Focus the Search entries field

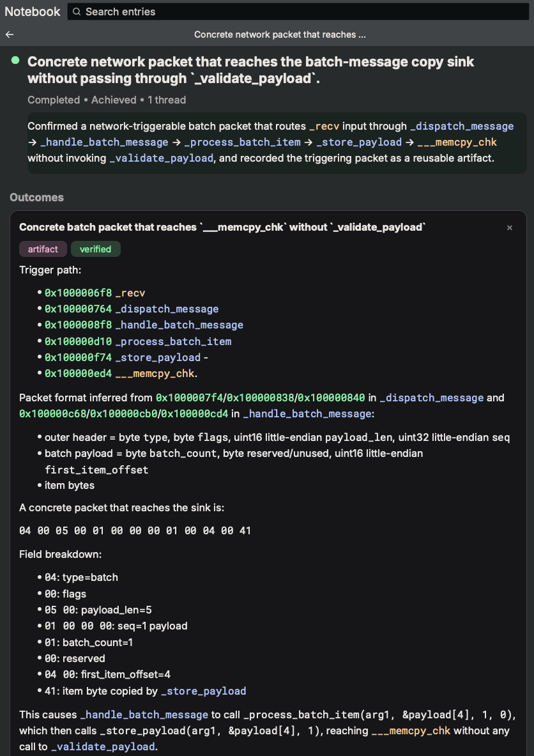point(298,12)
